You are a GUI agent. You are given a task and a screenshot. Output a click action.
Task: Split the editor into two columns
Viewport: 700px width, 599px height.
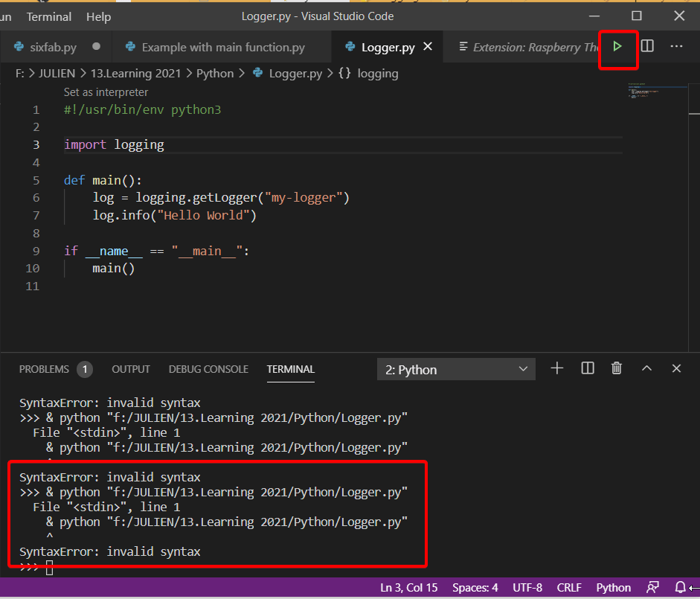pyautogui.click(x=647, y=45)
